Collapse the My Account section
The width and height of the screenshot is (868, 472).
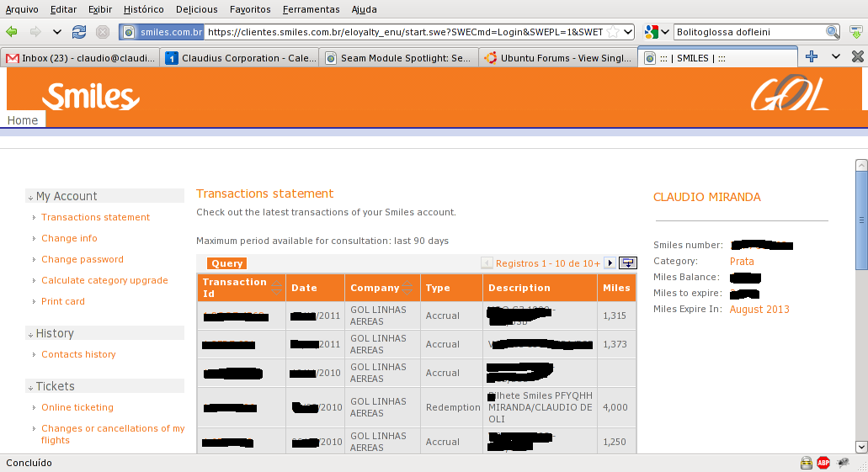click(31, 198)
